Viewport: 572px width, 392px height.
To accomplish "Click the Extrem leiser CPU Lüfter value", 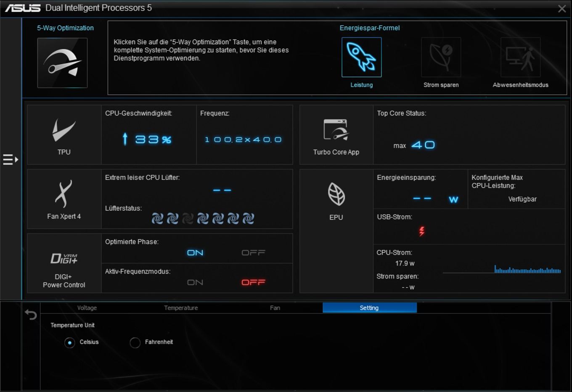I will [x=222, y=190].
